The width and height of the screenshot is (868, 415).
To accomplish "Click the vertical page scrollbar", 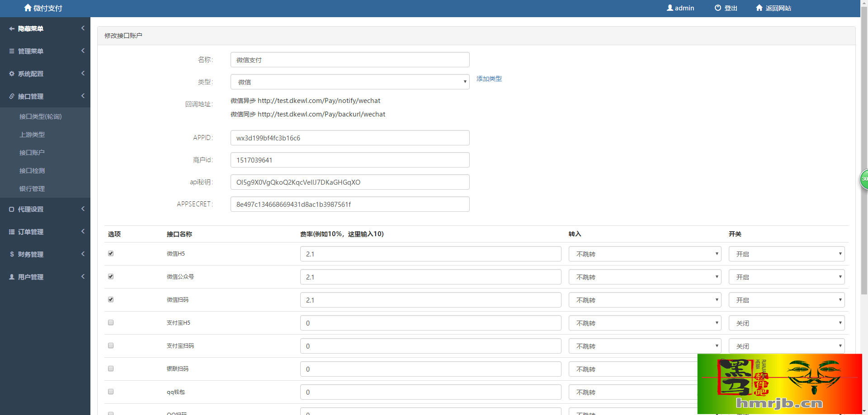I will pos(864,151).
